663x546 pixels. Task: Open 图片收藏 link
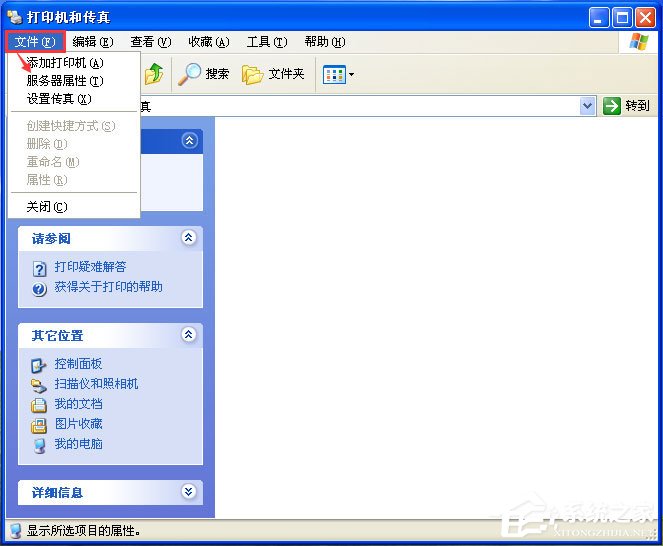click(x=78, y=424)
